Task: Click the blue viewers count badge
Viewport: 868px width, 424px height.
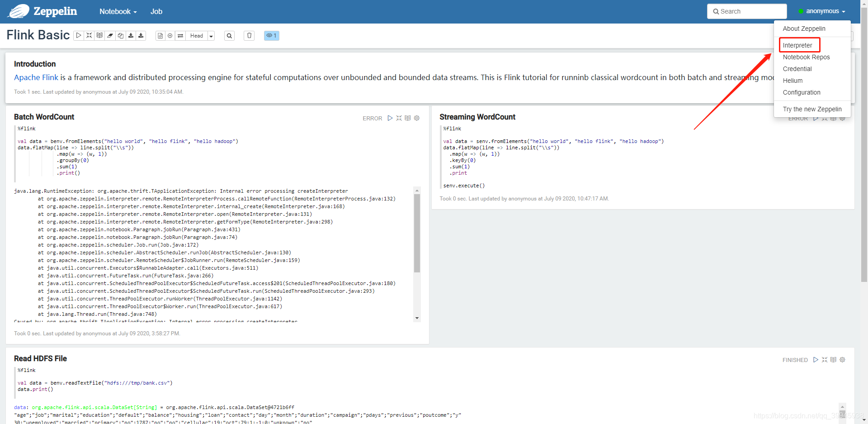Action: pos(272,36)
